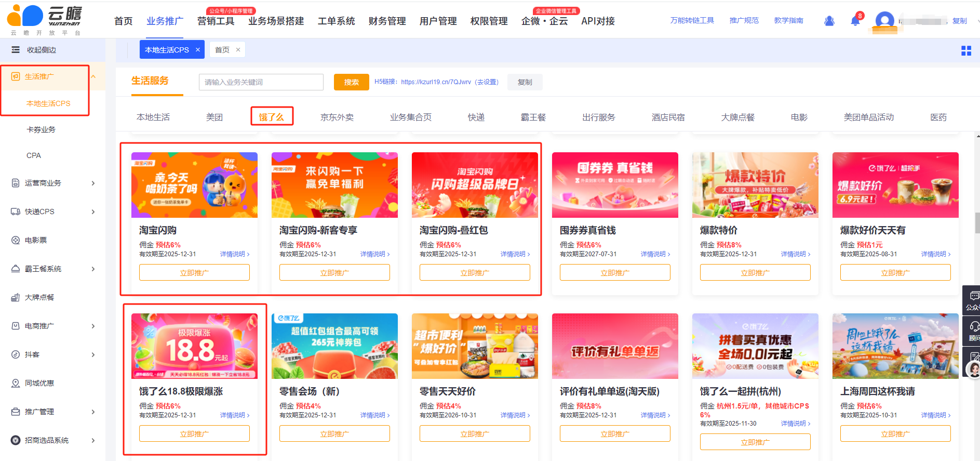Click the collapse sidebar hamburger icon
This screenshot has height=461, width=980.
click(x=16, y=50)
